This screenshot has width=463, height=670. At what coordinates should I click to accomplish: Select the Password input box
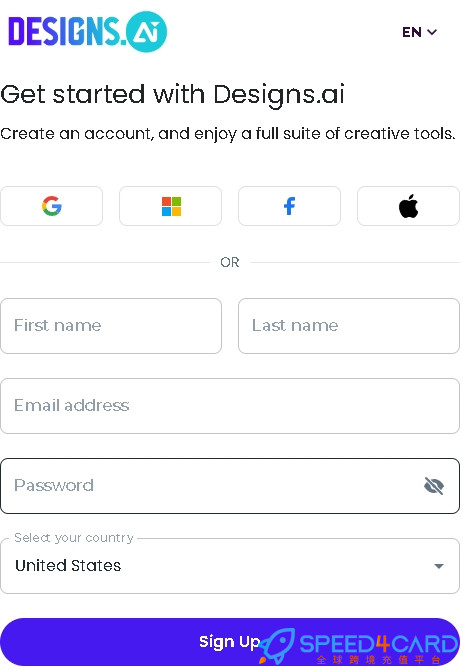pyautogui.click(x=230, y=486)
